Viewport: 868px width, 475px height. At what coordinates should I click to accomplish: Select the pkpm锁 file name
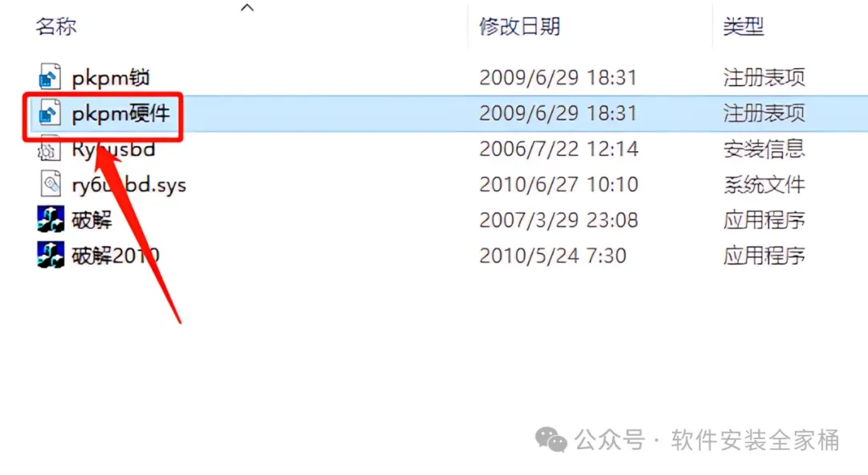point(111,77)
